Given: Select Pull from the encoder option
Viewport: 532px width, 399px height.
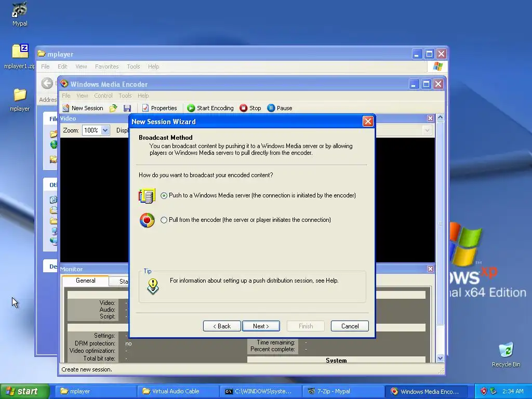Looking at the screenshot, I should point(164,220).
